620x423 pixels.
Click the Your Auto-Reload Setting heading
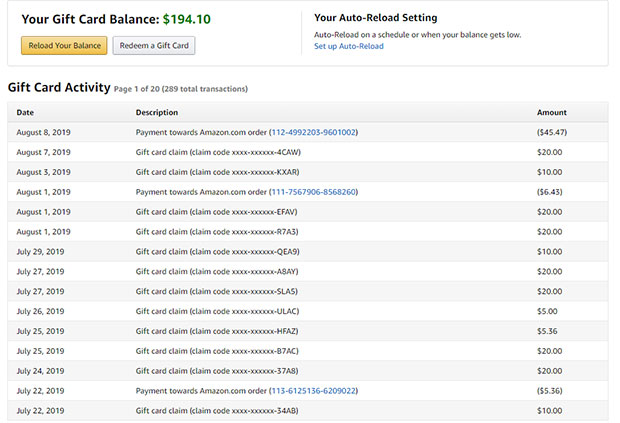(376, 18)
